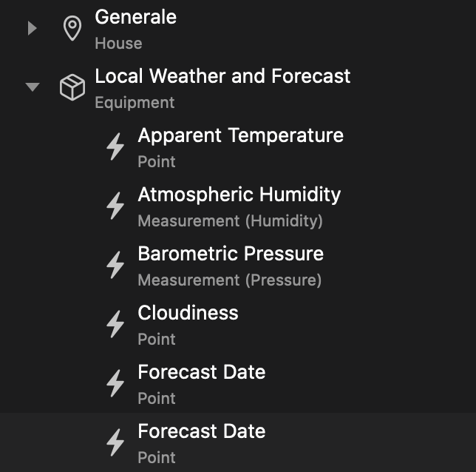Image resolution: width=476 pixels, height=472 pixels.
Task: Choose the Cloudiness point
Action: pyautogui.click(x=188, y=314)
